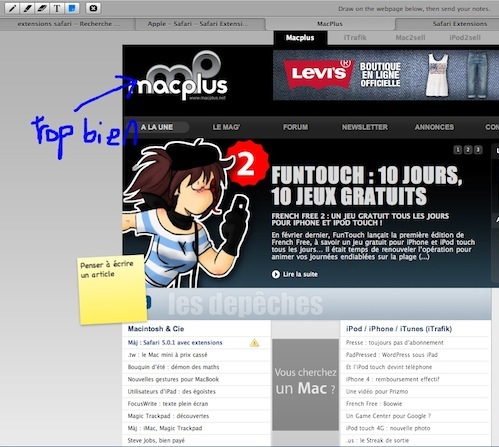Viewport: 499px width, 447px height.
Task: Click the 'Lire la suite' arrow icon
Action: (x=276, y=274)
